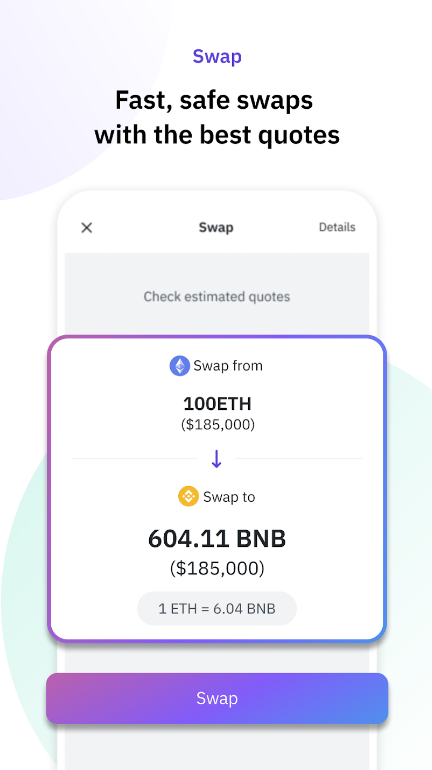Click the ($185,000) value under 100ETH
The image size is (432, 770).
[x=217, y=424]
